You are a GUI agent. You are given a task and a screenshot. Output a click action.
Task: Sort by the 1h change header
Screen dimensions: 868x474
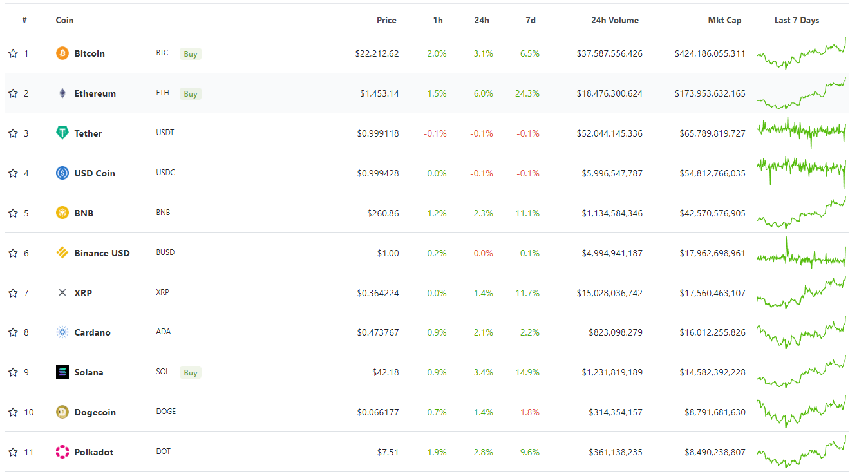[x=438, y=20]
